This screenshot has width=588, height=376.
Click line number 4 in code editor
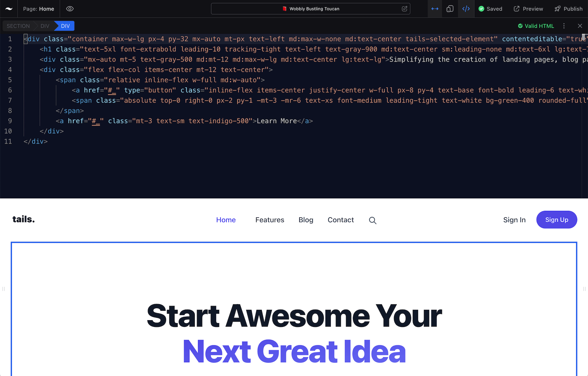[10, 70]
